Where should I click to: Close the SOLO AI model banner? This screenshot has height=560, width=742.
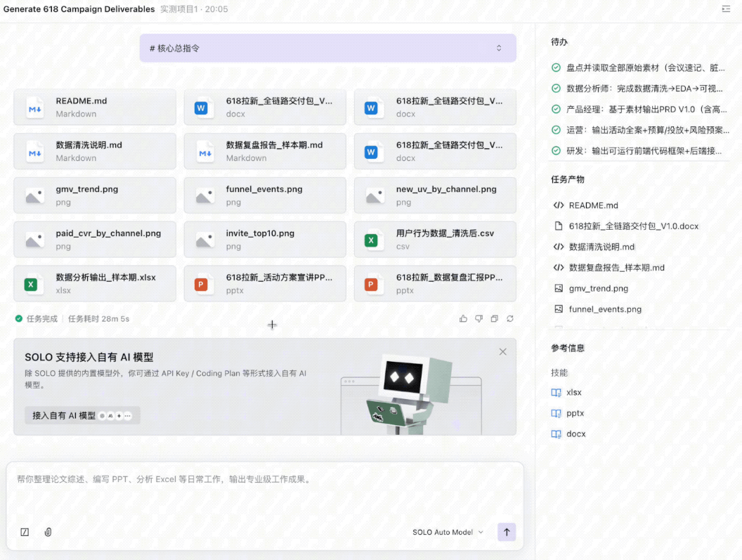pos(502,352)
